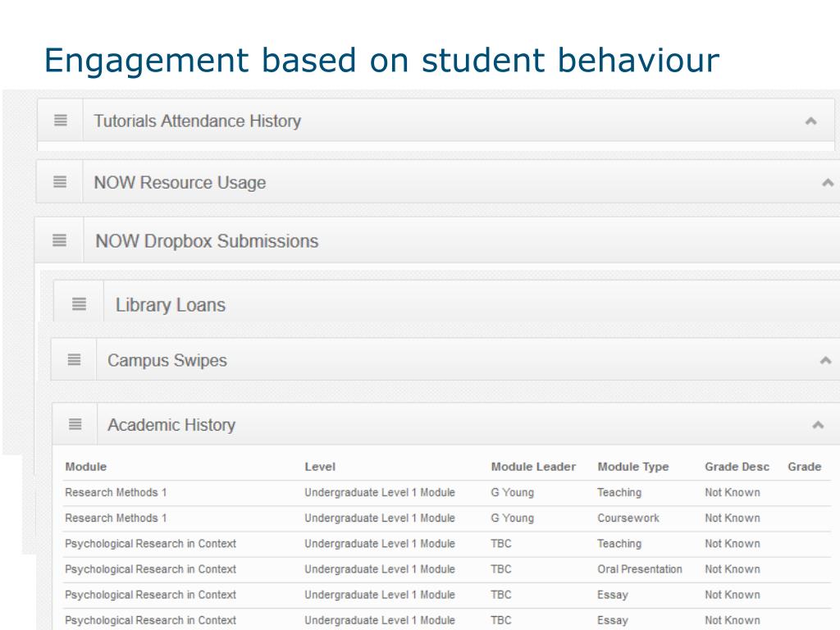This screenshot has height=630, width=840.
Task: Click the Library Loans drag handle icon
Action: 80,304
